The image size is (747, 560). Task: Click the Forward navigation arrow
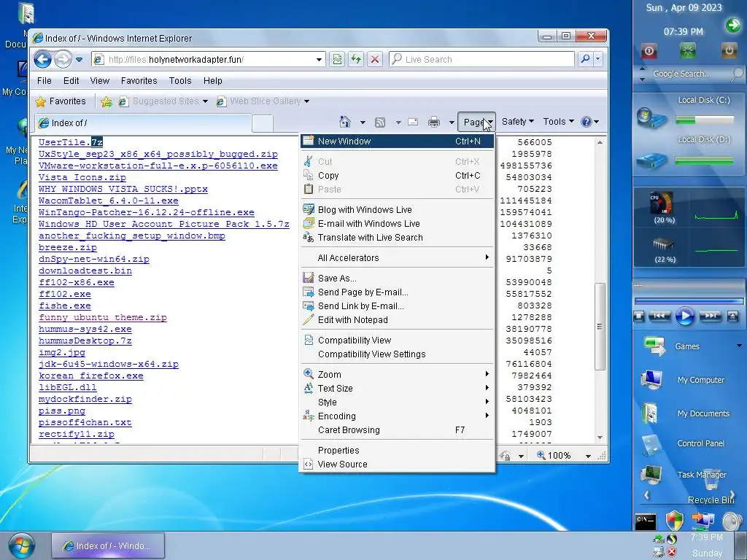point(63,60)
